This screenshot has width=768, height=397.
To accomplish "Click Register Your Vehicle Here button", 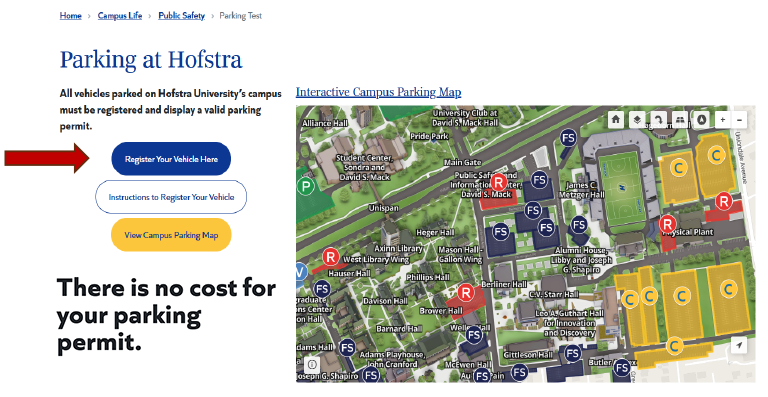I will 171,159.
